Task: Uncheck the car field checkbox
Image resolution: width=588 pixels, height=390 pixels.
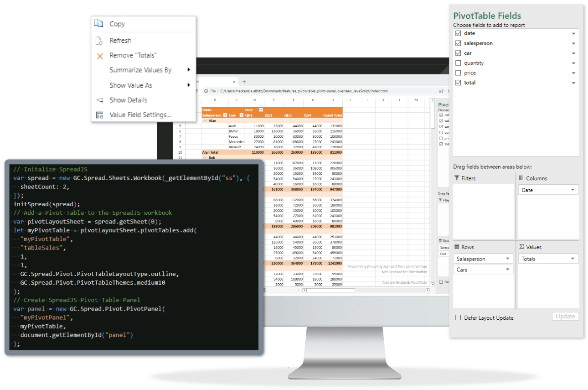Action: [x=458, y=53]
